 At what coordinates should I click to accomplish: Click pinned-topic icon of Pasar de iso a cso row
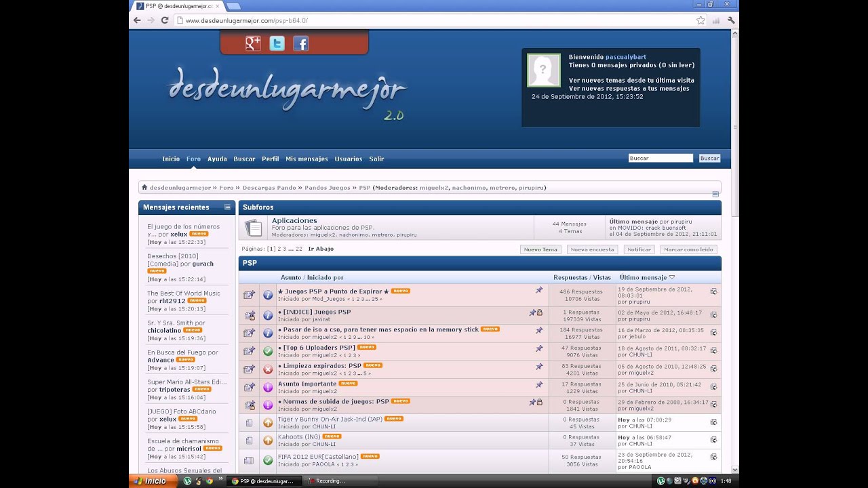point(539,330)
